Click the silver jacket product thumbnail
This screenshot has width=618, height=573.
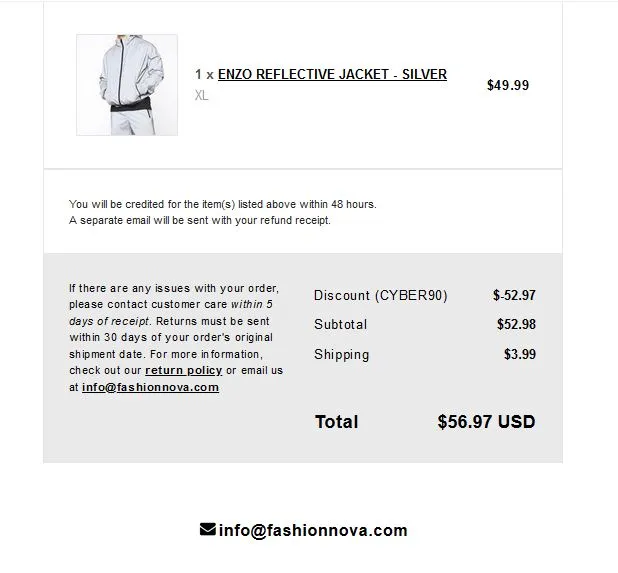tap(127, 85)
